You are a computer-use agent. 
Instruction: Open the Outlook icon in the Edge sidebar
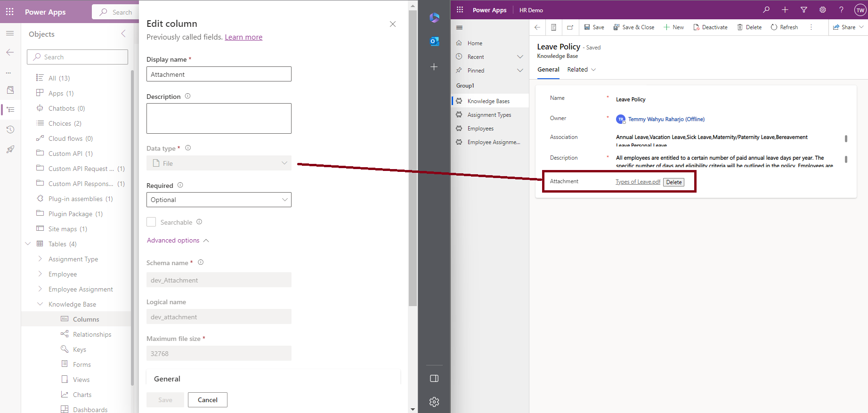(434, 41)
